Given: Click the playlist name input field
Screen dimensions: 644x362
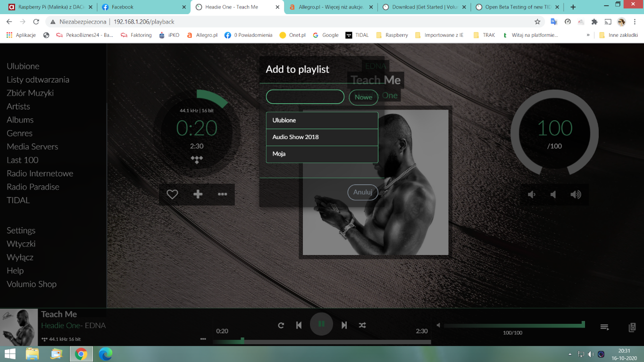Looking at the screenshot, I should [x=305, y=97].
